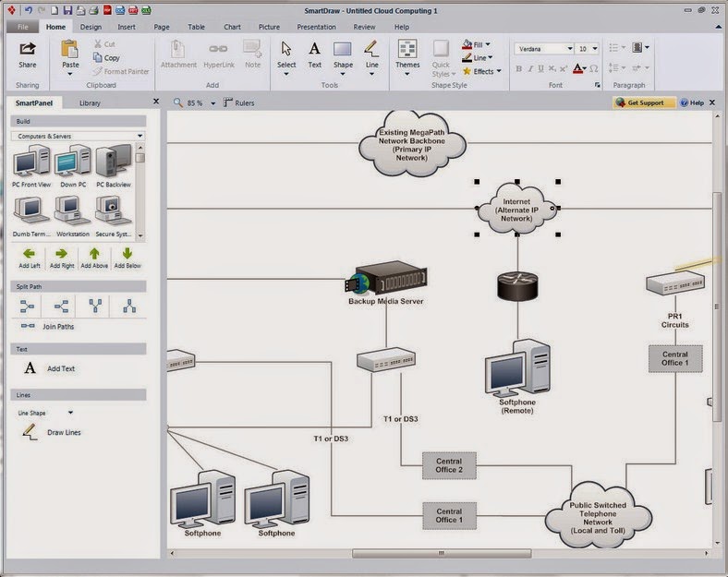Click the horizontal scrollbar thumb
The height and width of the screenshot is (577, 728).
(x=442, y=553)
